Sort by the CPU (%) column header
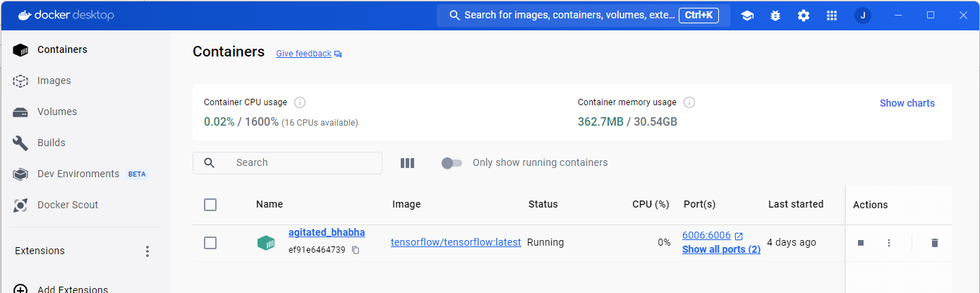Image resolution: width=980 pixels, height=293 pixels. pos(651,205)
